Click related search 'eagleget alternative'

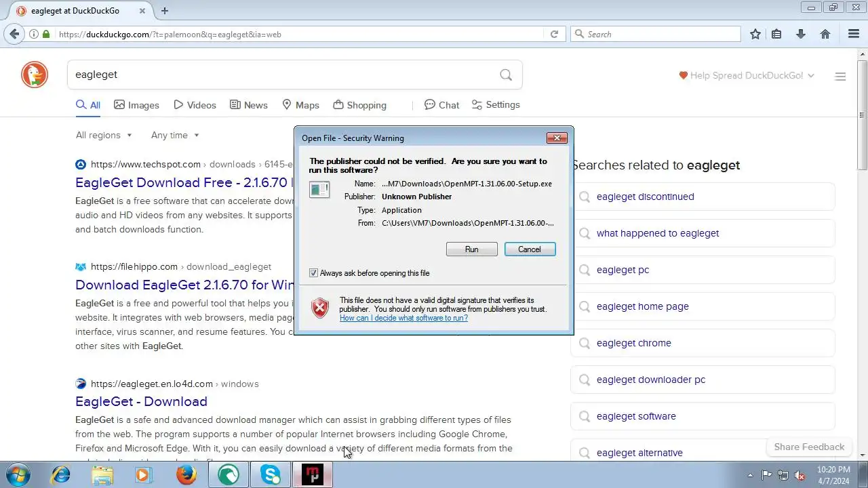click(703, 451)
